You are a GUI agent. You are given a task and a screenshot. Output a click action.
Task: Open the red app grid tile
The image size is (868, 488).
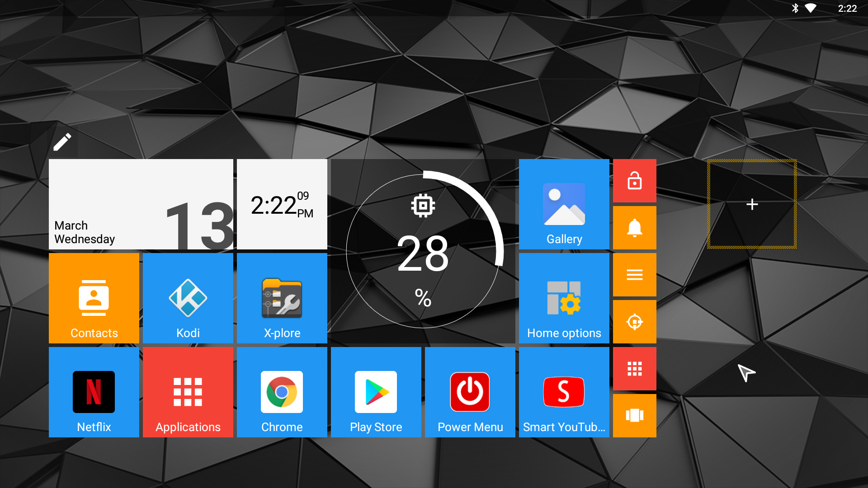tap(635, 369)
